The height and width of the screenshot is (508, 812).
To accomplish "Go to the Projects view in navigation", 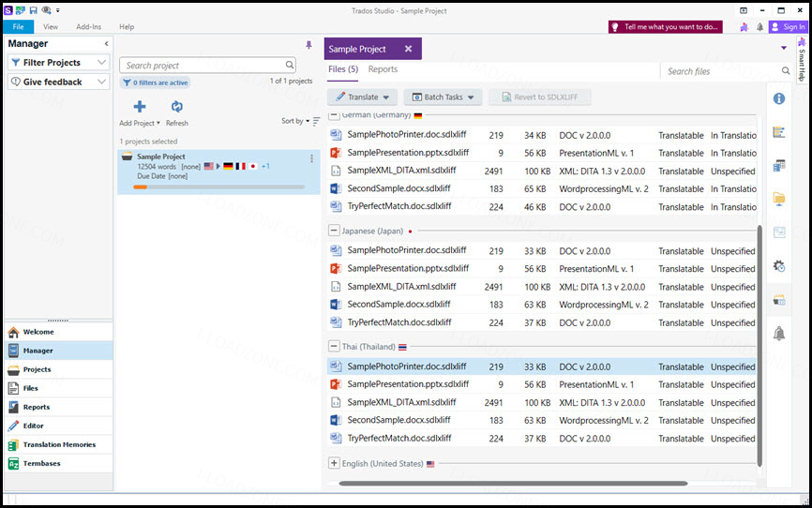I will pos(58,369).
